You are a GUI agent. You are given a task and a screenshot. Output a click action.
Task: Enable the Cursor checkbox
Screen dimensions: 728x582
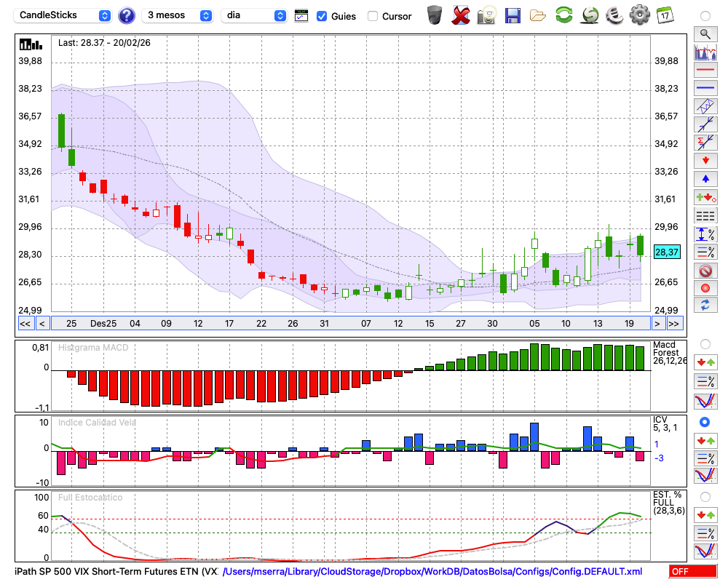(373, 16)
